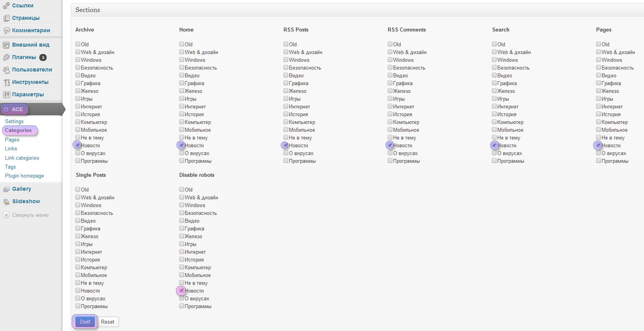Uncheck Новости under Disable robots
644x331 pixels.
tap(182, 291)
